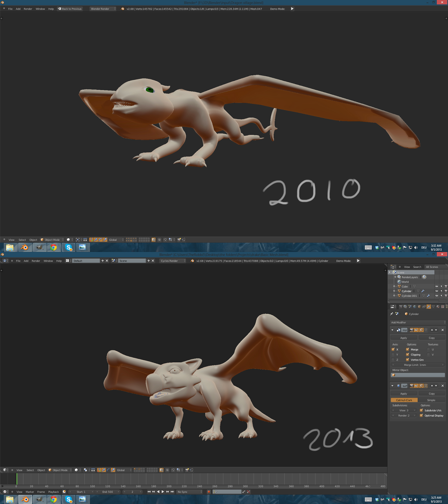Add a new screen layout beside Default

(102, 261)
